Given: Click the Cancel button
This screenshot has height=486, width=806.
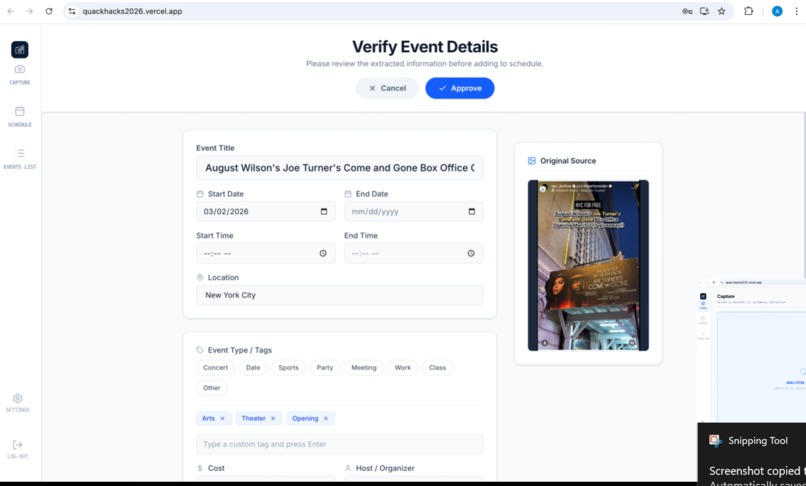Looking at the screenshot, I should coord(387,88).
